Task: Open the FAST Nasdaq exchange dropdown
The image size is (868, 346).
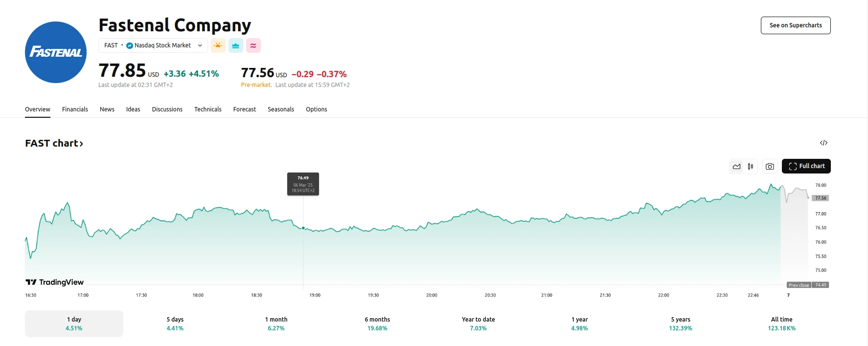Action: [x=153, y=45]
